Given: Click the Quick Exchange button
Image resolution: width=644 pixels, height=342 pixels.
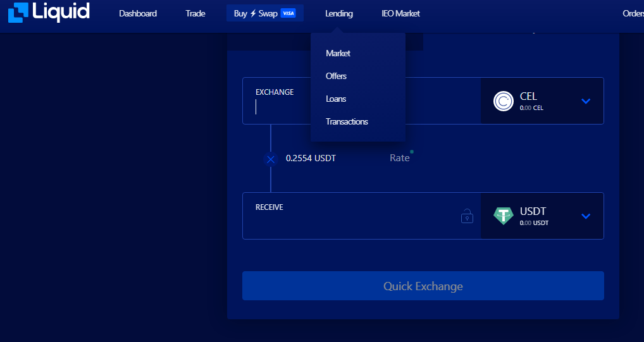Looking at the screenshot, I should click(x=423, y=286).
